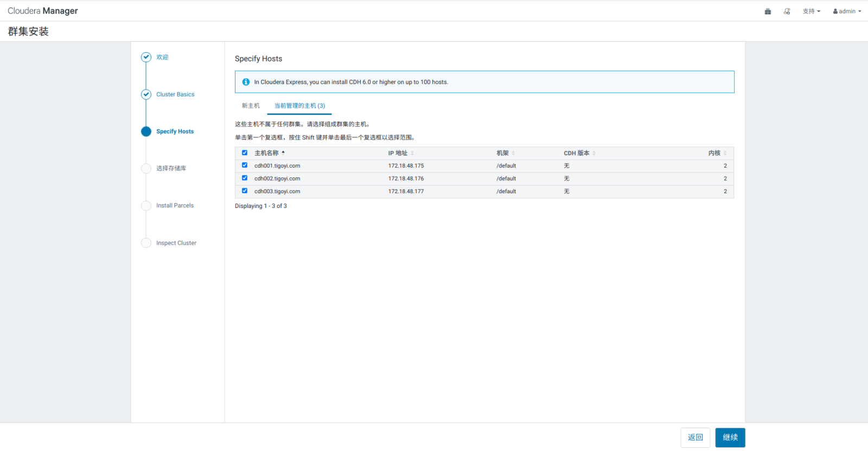868x451 pixels.
Task: Toggle the select-all hosts checkbox in header
Action: pos(245,153)
